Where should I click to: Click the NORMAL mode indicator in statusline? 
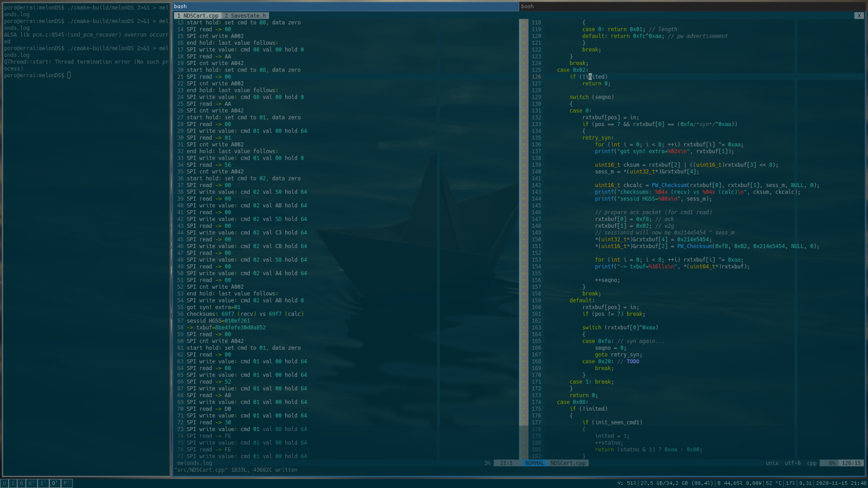pos(534,463)
